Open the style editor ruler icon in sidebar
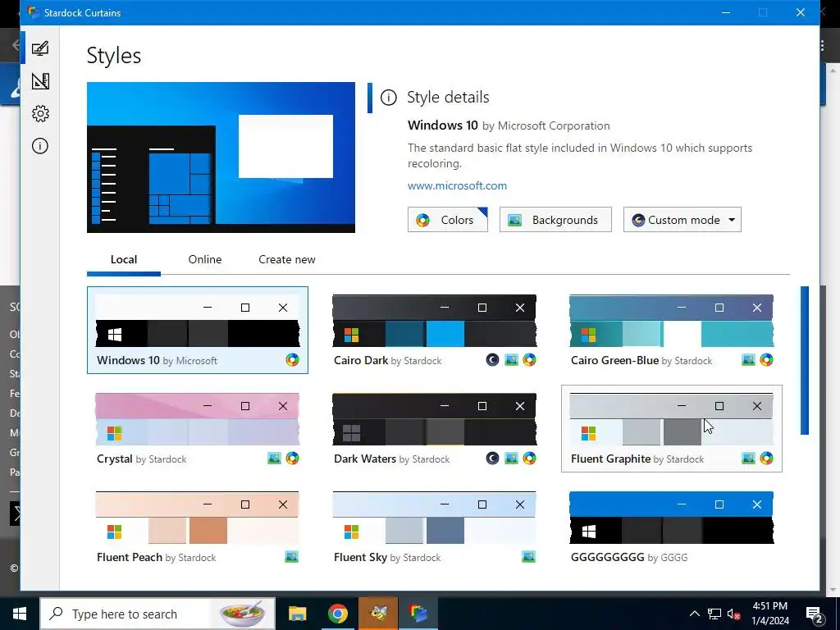Image resolution: width=840 pixels, height=630 pixels. [40, 81]
